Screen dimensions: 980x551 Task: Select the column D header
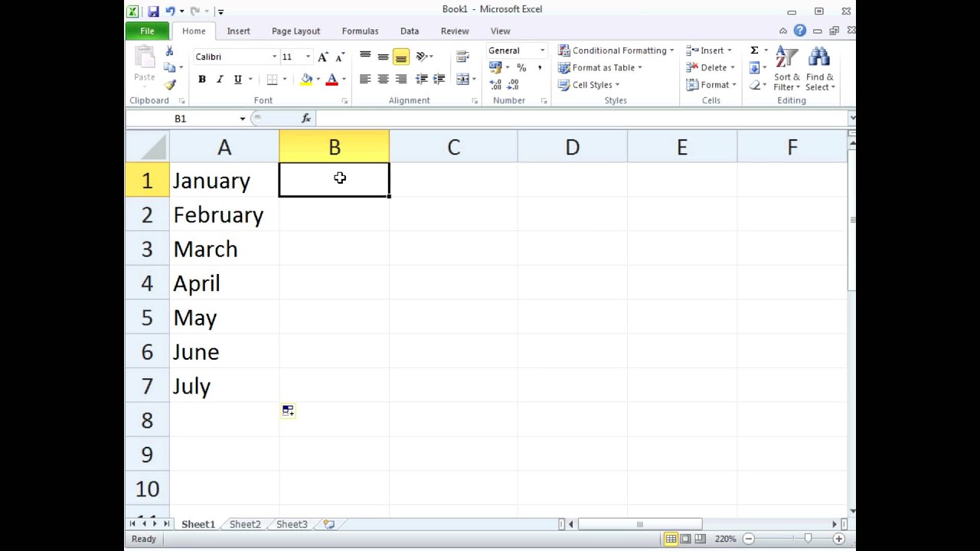(572, 147)
